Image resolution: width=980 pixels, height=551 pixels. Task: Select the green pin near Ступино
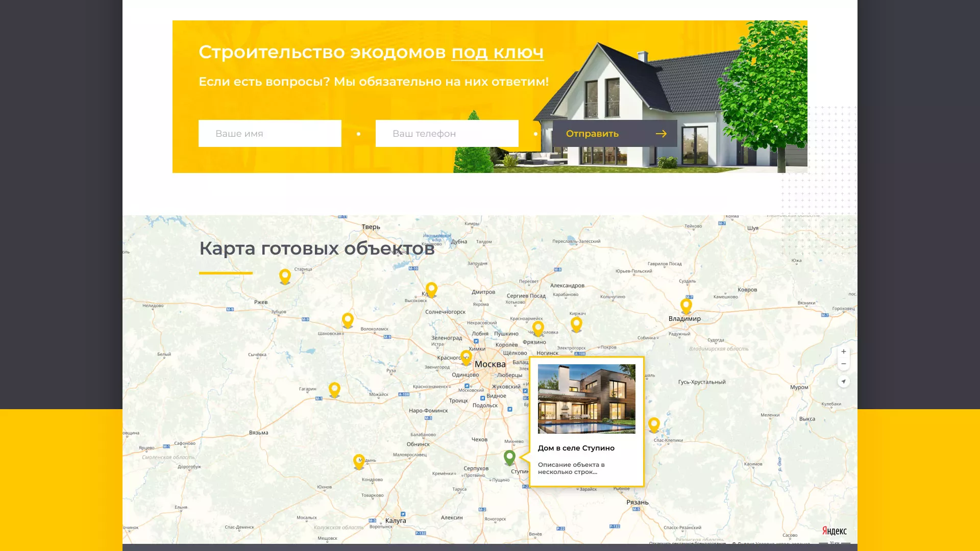(x=509, y=458)
